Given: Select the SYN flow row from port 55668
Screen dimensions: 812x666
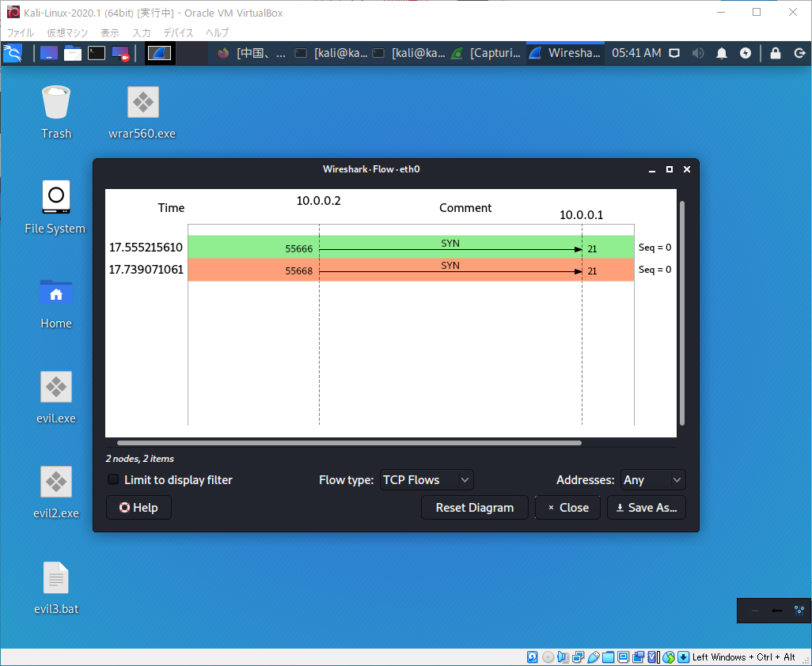Looking at the screenshot, I should pyautogui.click(x=411, y=270).
